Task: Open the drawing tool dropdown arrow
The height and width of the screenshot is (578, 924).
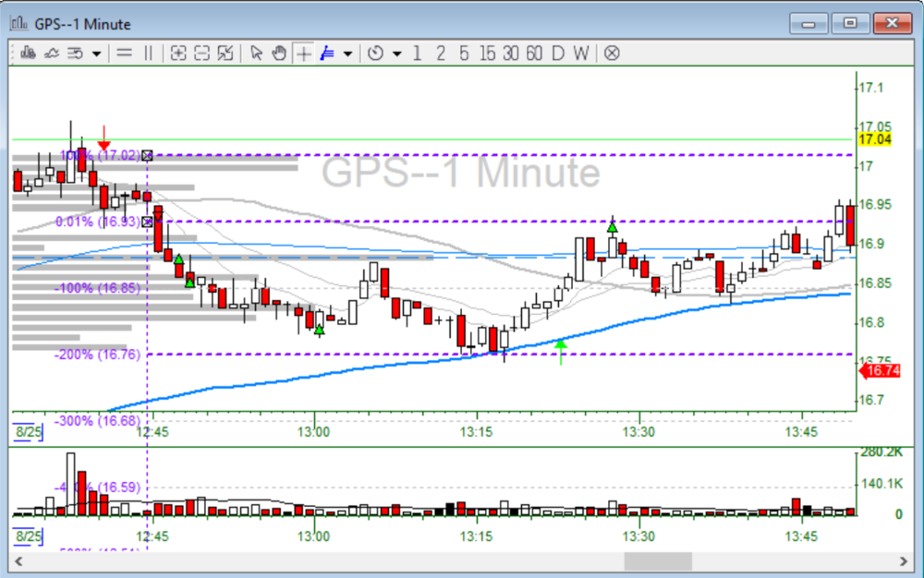Action: [346, 54]
